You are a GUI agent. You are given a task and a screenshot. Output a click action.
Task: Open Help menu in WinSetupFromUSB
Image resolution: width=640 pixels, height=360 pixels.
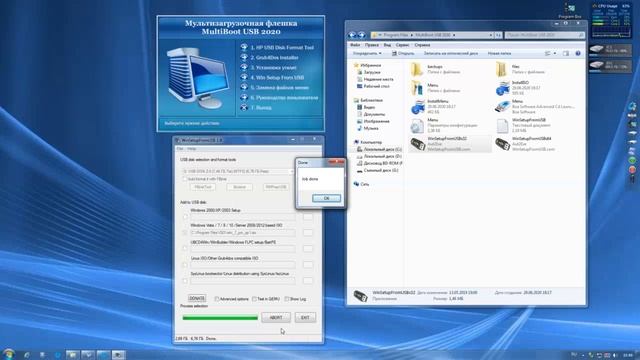(191, 149)
